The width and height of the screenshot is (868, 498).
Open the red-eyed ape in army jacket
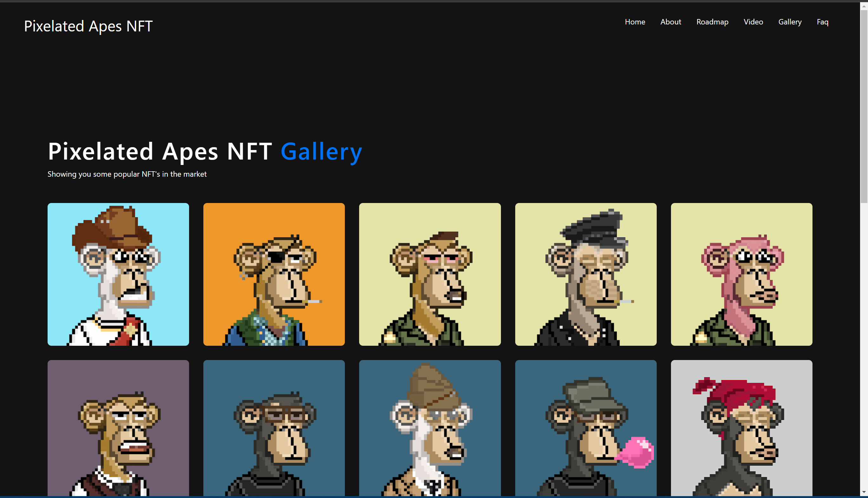(430, 274)
